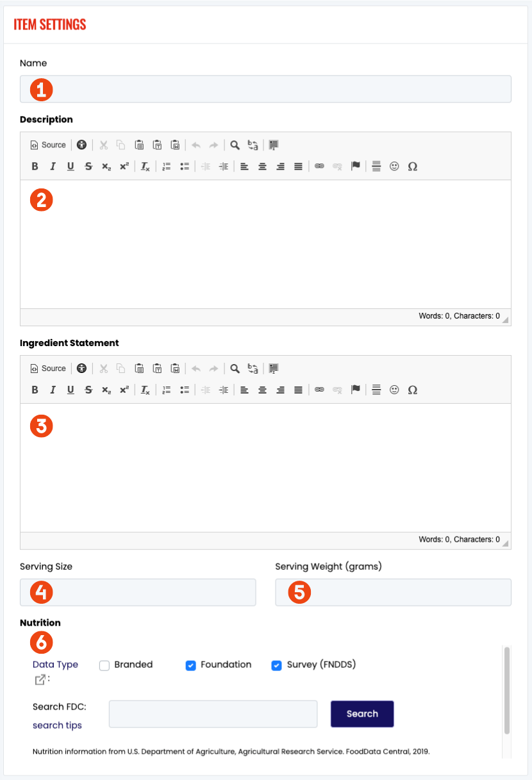Screen dimensions: 532x780
Task: Enable the Branded data type checkbox
Action: click(x=104, y=665)
